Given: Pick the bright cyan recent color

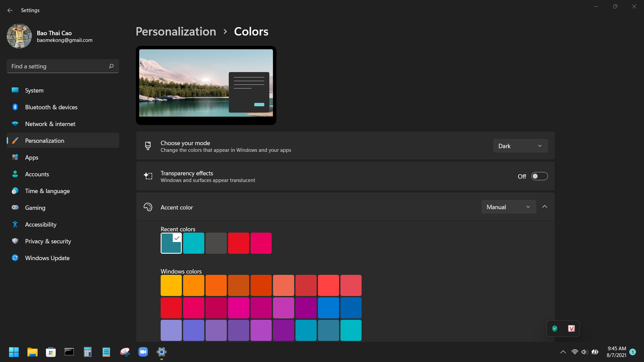Looking at the screenshot, I should coord(194,243).
